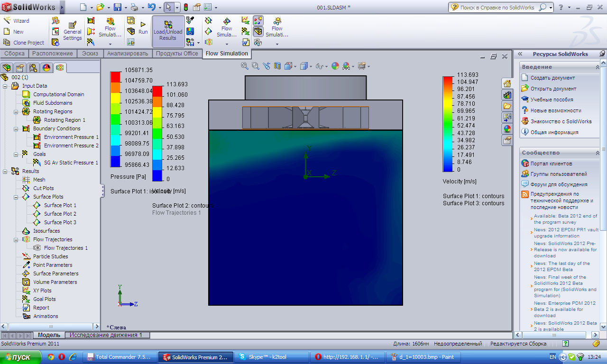The image size is (607, 364).
Task: Click Clone Project icon
Action: click(7, 43)
